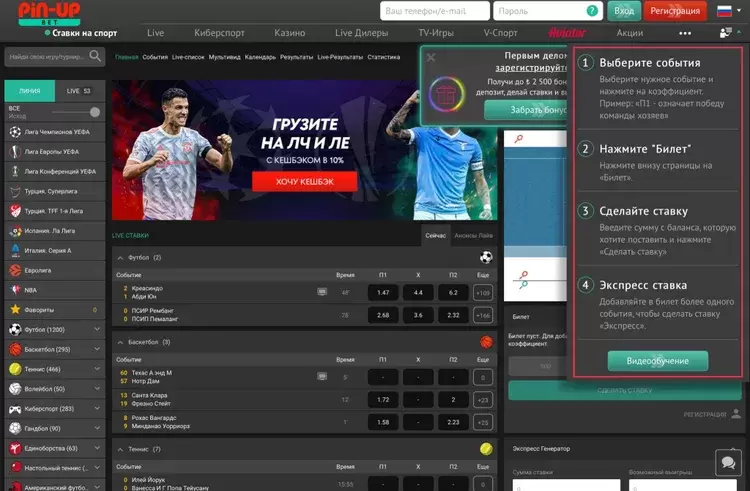This screenshot has width=750, height=491.
Task: Click the Регистрация button
Action: click(675, 11)
